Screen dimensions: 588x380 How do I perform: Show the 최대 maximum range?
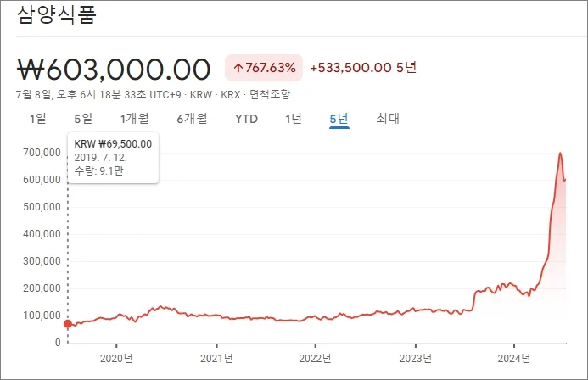coord(388,119)
